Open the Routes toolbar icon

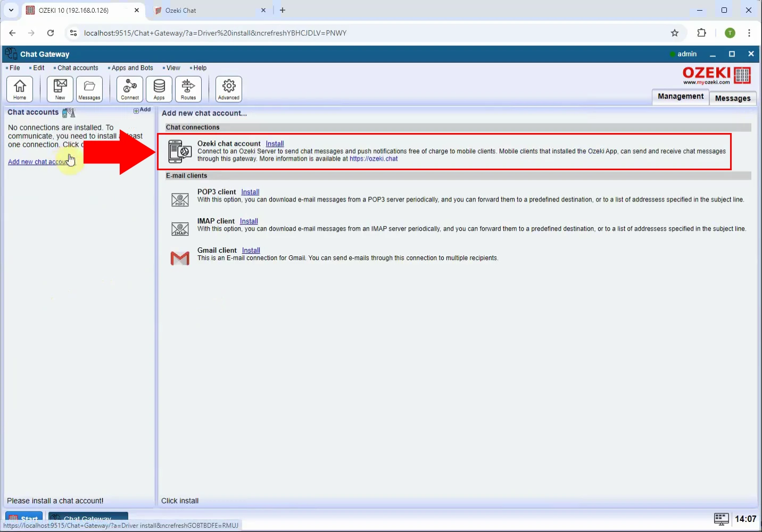click(188, 89)
